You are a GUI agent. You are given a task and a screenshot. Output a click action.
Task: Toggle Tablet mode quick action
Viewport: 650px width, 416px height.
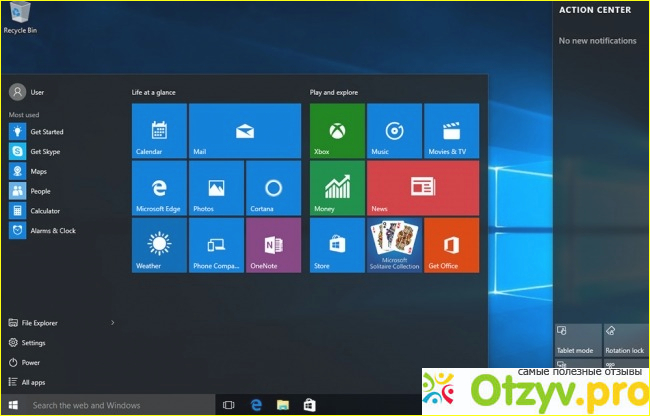click(577, 340)
